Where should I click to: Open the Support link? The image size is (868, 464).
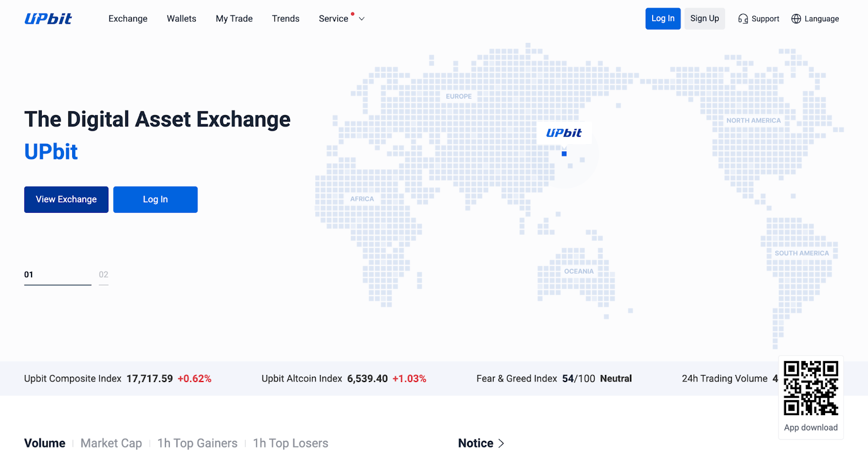tap(765, 19)
